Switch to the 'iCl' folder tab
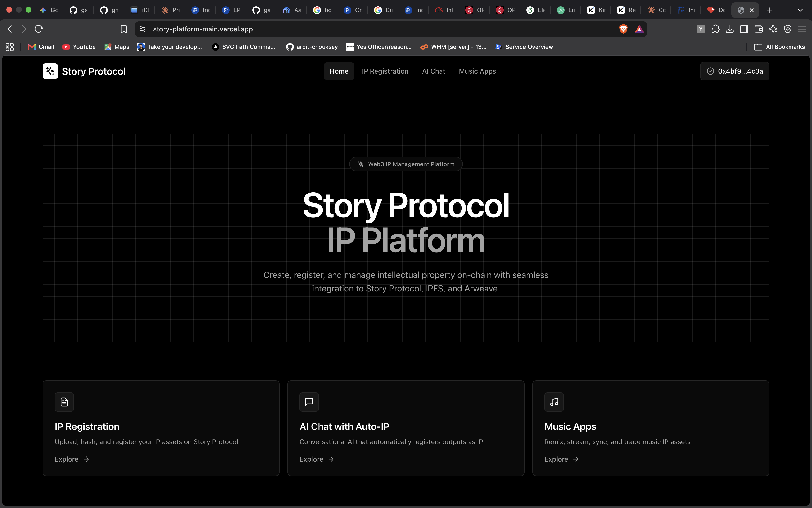This screenshot has height=508, width=812. pyautogui.click(x=140, y=10)
